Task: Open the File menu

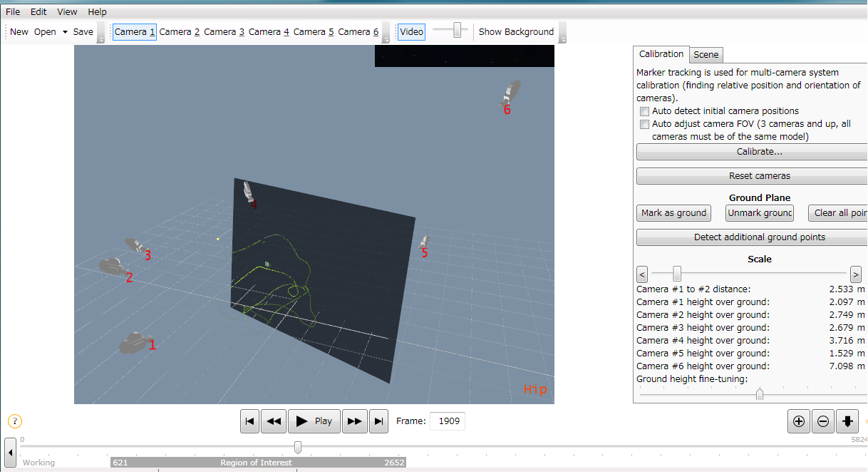Action: click(x=13, y=11)
